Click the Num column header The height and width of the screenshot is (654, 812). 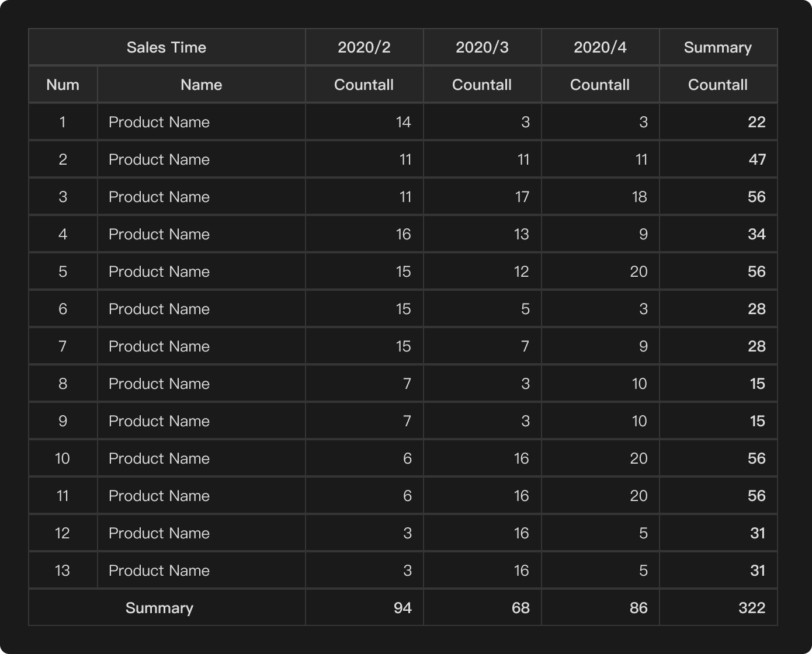63,85
